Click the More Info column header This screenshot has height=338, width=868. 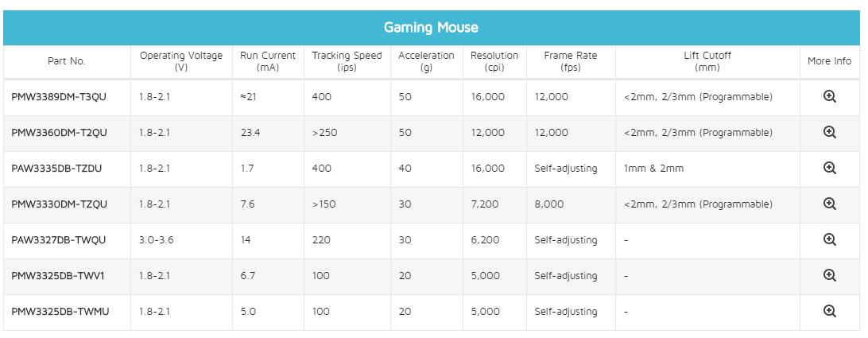829,61
